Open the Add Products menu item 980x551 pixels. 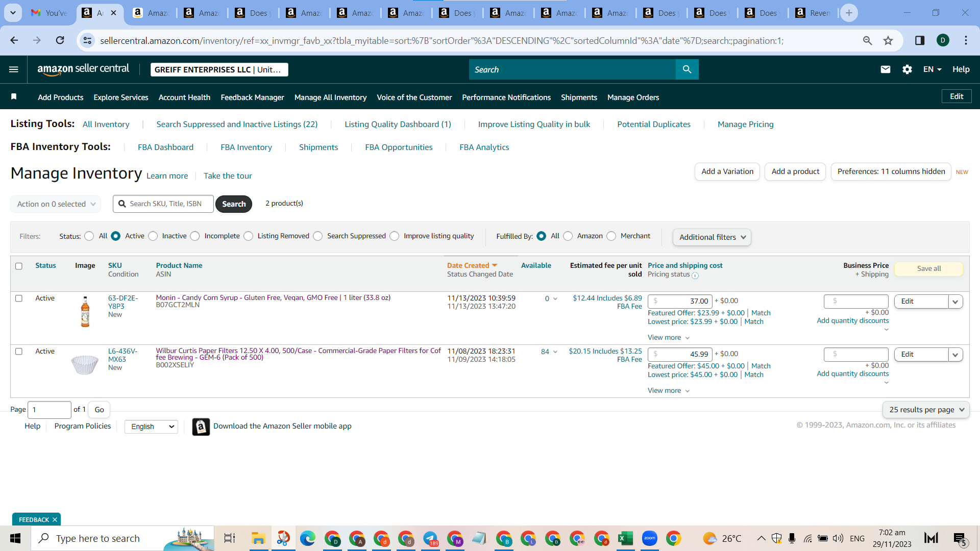pyautogui.click(x=61, y=97)
